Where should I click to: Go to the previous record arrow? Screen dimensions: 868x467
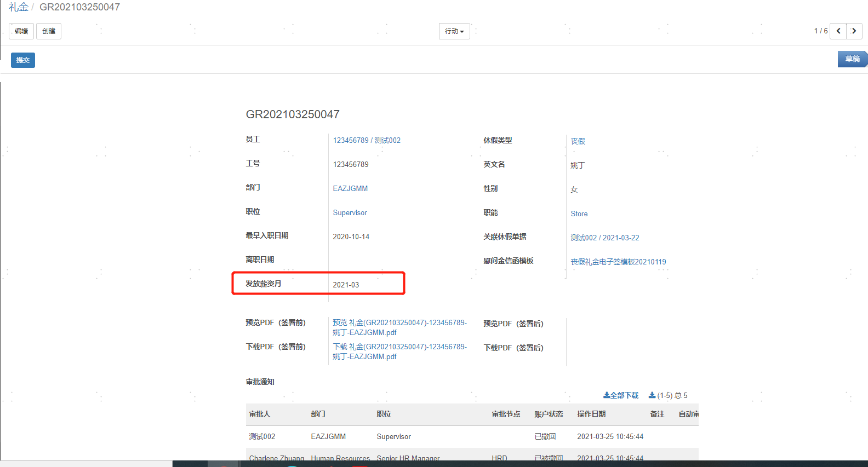(838, 31)
